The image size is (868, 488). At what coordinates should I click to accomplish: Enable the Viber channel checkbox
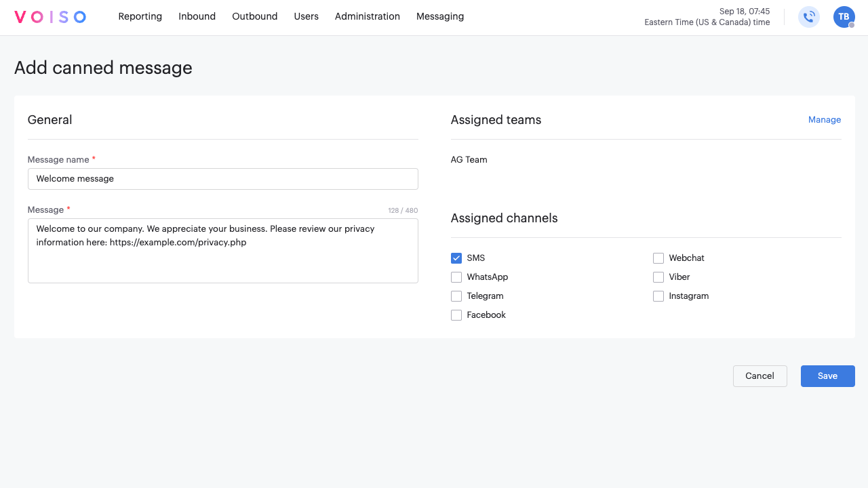pyautogui.click(x=658, y=277)
